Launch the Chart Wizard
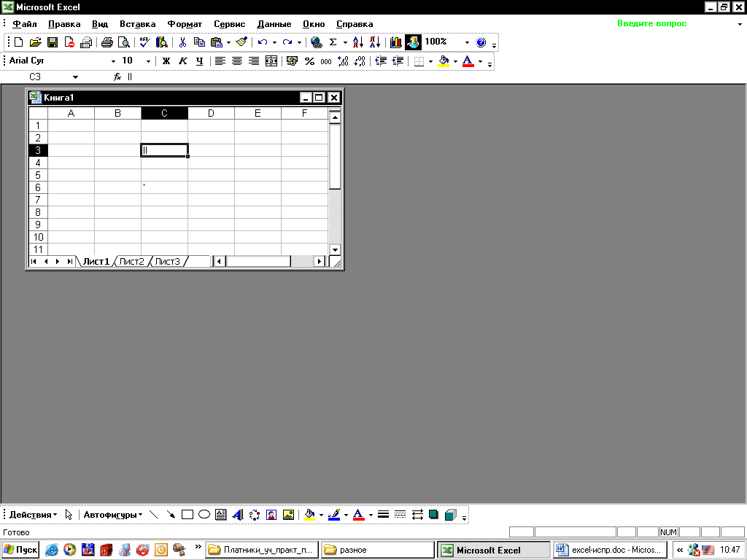This screenshot has width=747, height=560. 396,42
